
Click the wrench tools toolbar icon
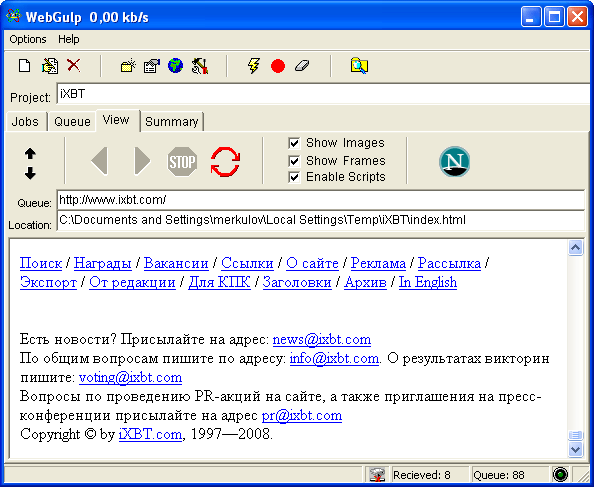pos(200,66)
